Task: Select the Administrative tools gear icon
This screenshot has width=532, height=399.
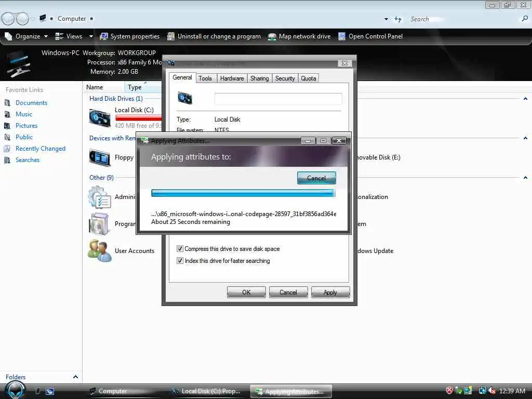Action: [99, 197]
